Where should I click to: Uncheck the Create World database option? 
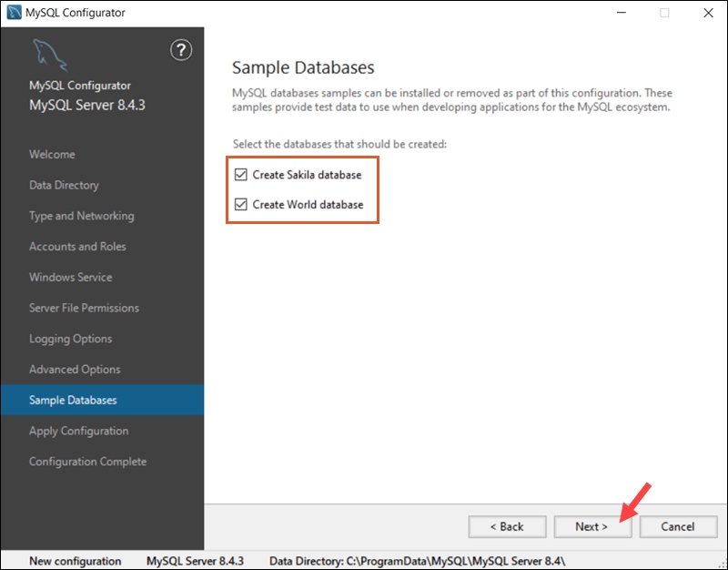pos(240,206)
